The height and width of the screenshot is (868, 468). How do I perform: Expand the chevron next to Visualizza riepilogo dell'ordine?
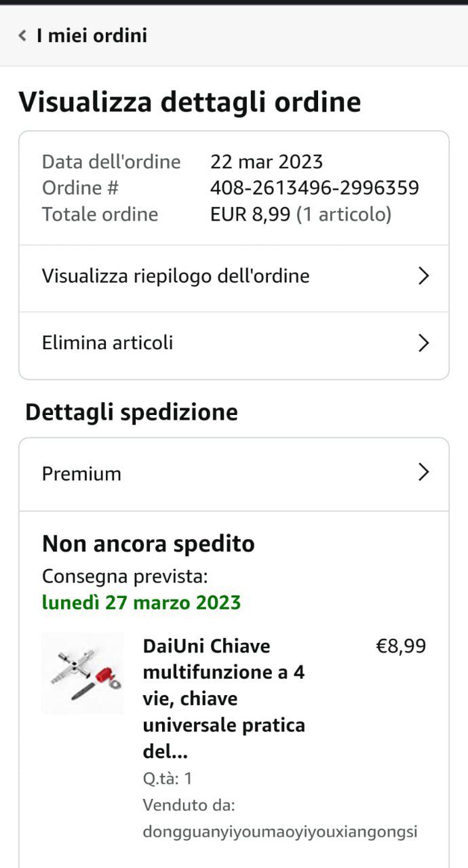[424, 276]
